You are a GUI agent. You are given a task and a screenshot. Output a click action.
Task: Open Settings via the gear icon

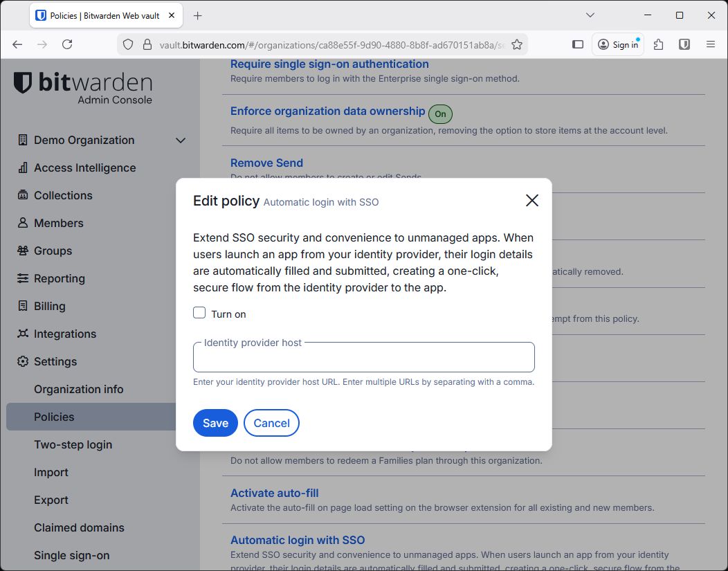point(21,361)
